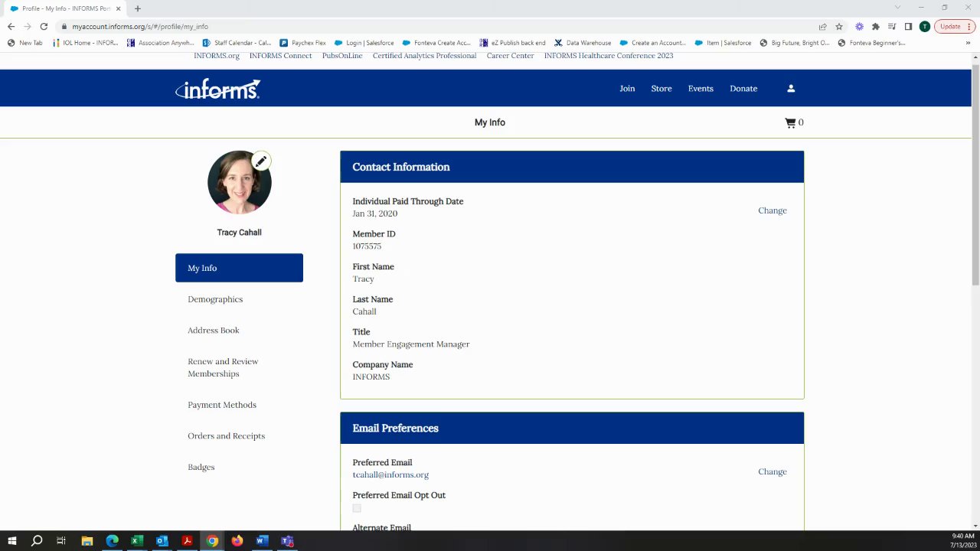Open the Career Center top link
The height and width of the screenshot is (551, 980).
(x=510, y=56)
